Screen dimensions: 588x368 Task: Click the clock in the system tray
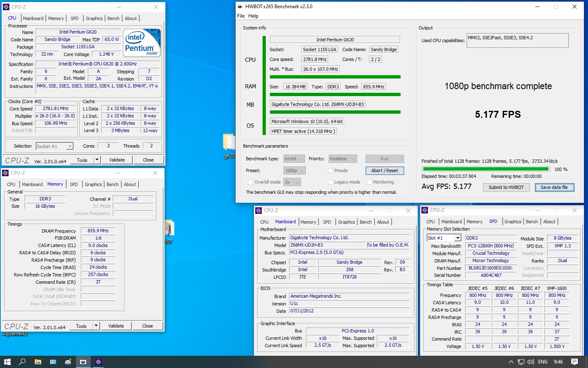pos(558,362)
